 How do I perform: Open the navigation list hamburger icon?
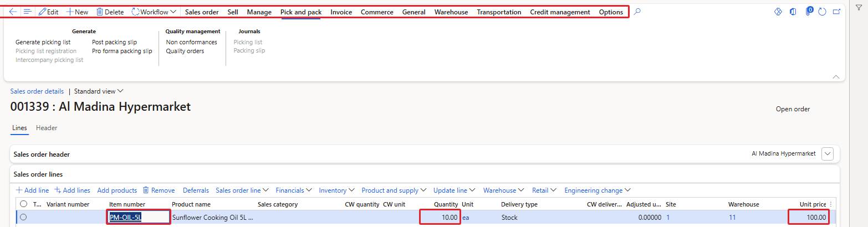(x=27, y=12)
